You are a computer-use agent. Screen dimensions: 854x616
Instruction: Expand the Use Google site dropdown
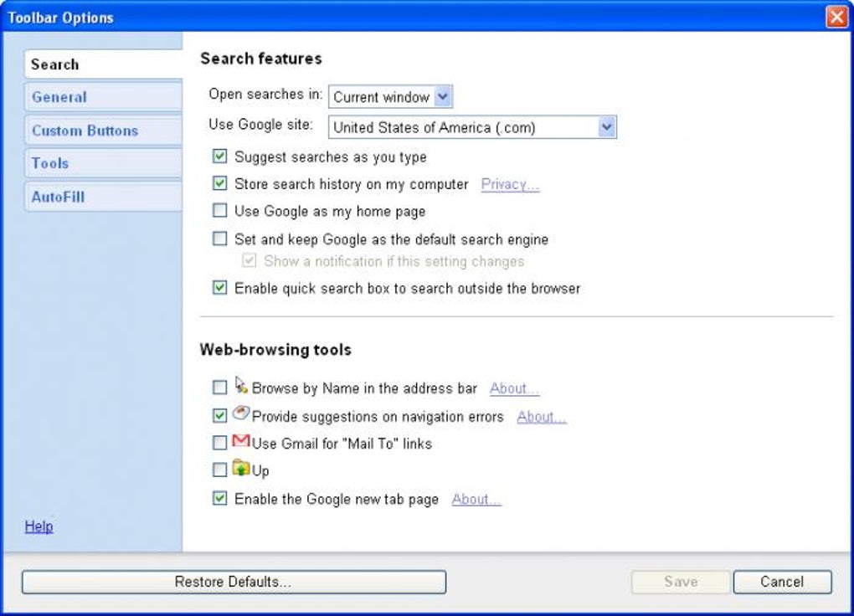tap(472, 127)
